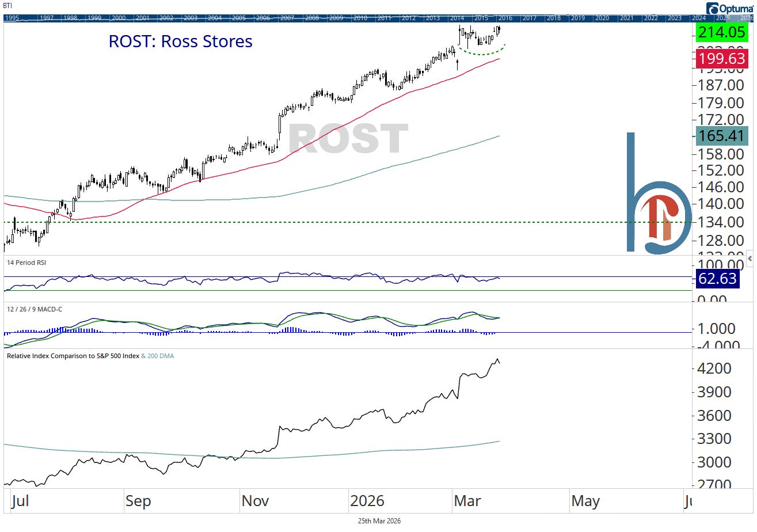The width and height of the screenshot is (757, 532).
Task: Jump to 2016 on the year bar
Action: click(x=505, y=18)
